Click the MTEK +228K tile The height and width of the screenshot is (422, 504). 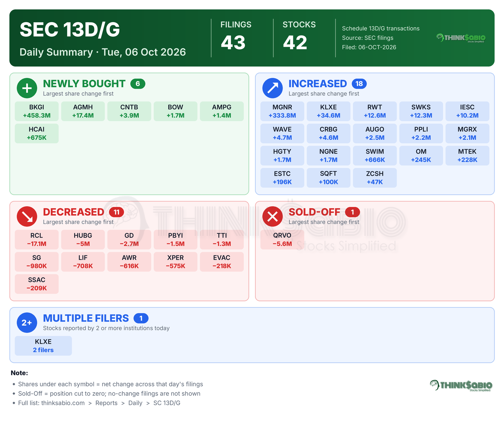click(467, 156)
